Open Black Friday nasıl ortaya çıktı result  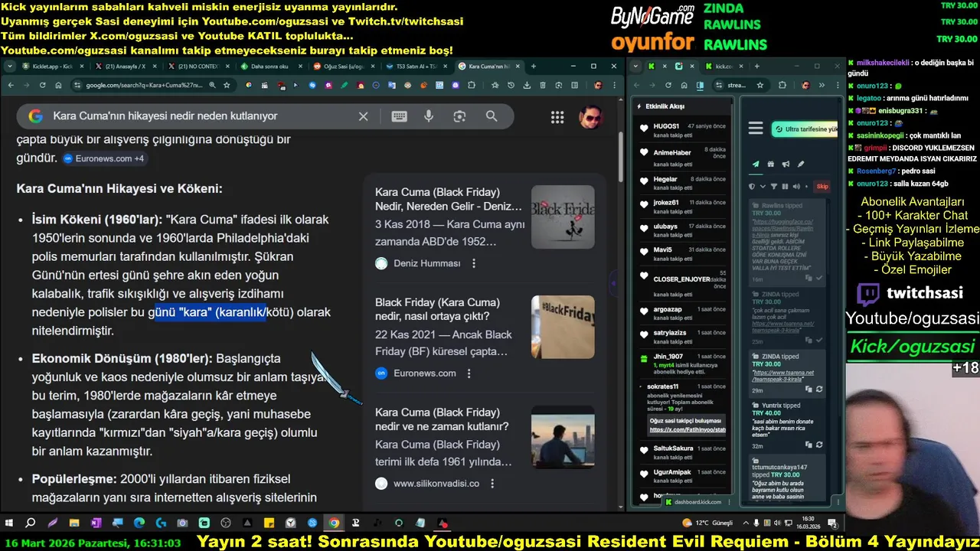coord(437,309)
